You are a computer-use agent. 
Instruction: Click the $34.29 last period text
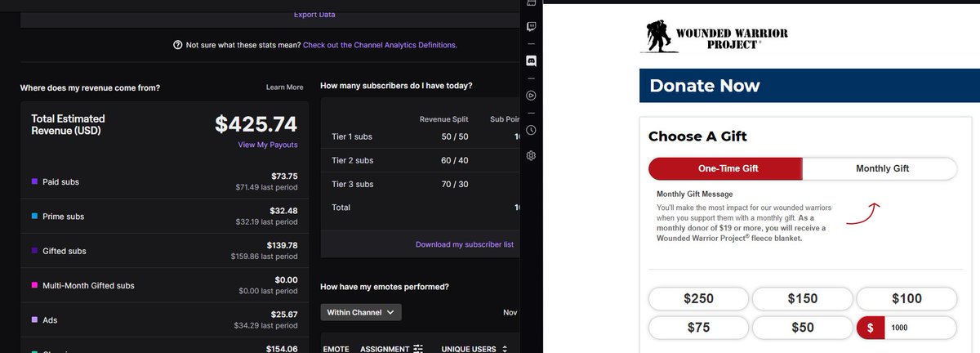(x=266, y=325)
